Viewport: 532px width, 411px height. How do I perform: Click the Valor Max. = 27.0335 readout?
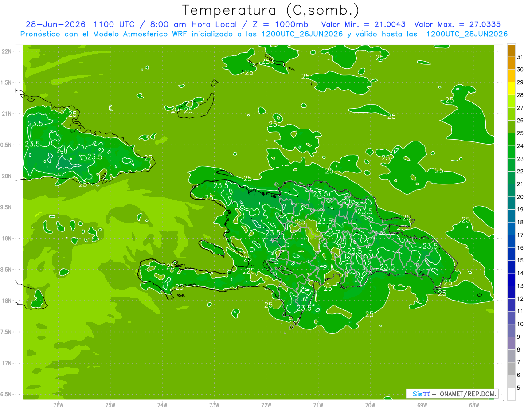[x=458, y=24]
